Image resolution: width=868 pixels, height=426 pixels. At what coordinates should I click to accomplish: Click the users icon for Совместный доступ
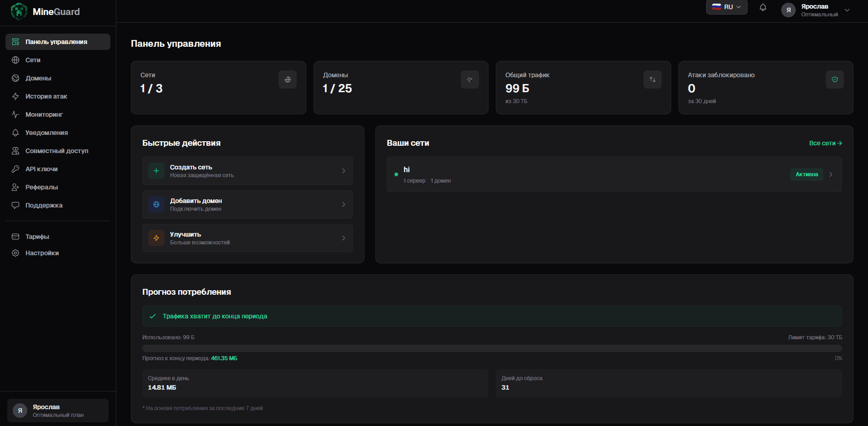pyautogui.click(x=15, y=151)
